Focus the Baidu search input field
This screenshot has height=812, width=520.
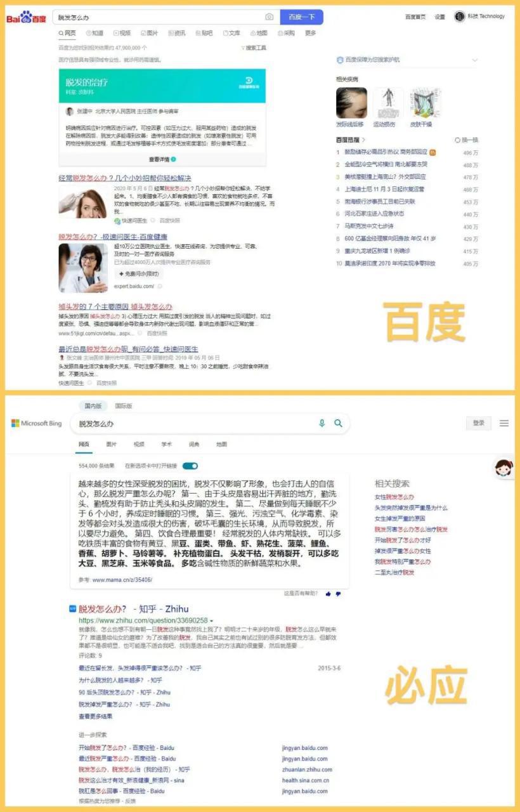(x=159, y=17)
